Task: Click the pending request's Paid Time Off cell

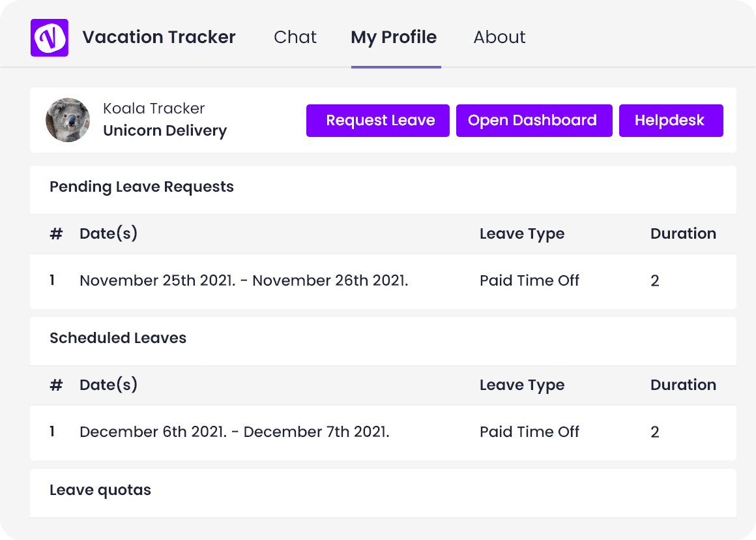Action: 529,280
